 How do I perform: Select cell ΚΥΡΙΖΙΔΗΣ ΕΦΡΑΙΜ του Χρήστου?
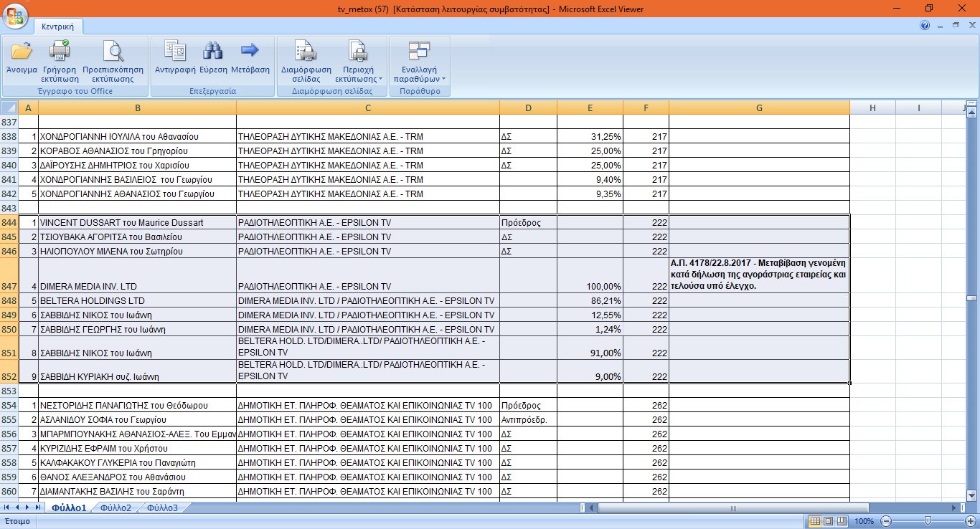coord(137,449)
